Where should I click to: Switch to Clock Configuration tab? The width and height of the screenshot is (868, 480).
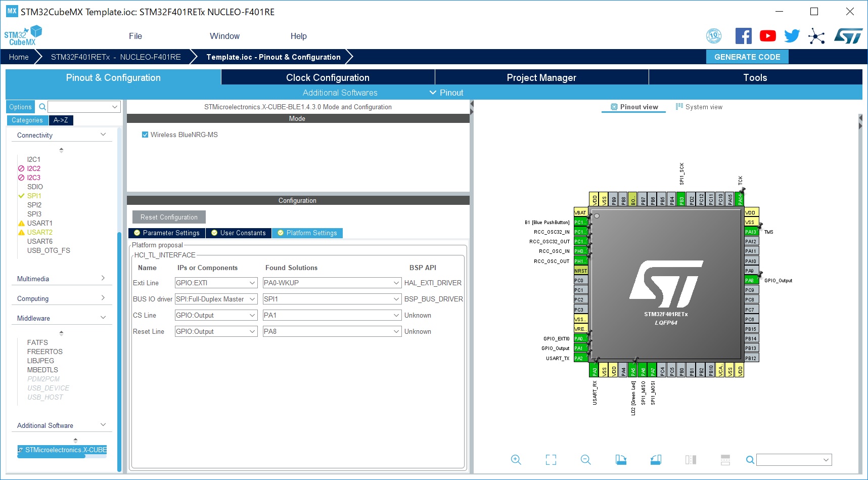328,77
